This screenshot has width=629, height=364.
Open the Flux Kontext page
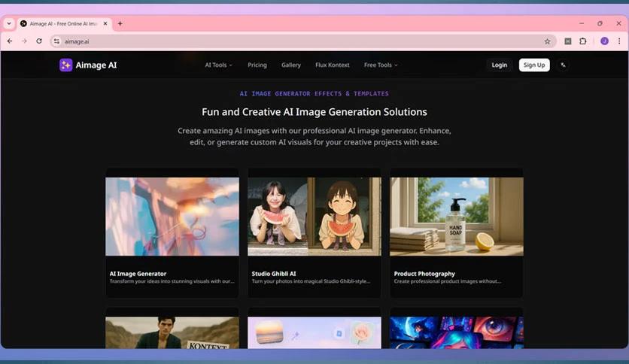[x=332, y=65]
